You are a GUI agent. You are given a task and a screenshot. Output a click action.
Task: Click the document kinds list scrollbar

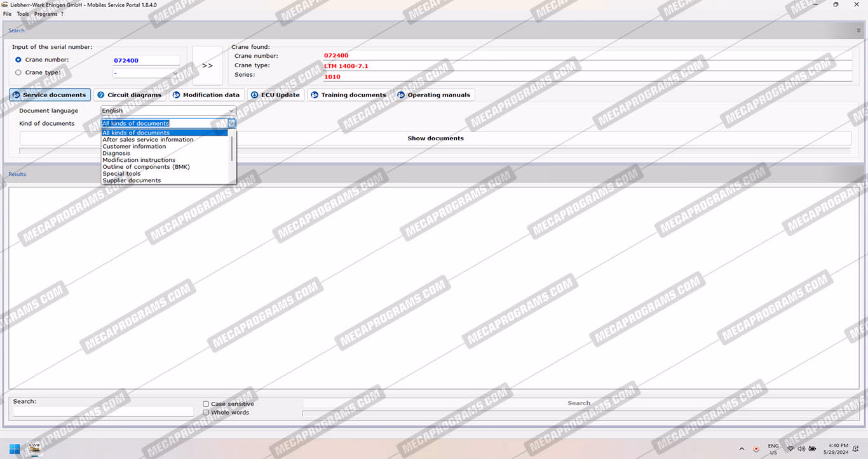[x=232, y=147]
